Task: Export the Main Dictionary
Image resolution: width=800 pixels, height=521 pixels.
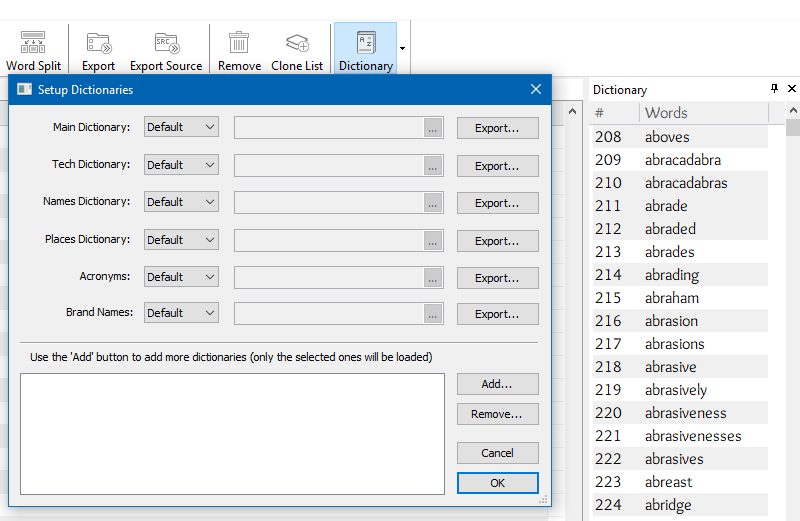Action: (497, 128)
